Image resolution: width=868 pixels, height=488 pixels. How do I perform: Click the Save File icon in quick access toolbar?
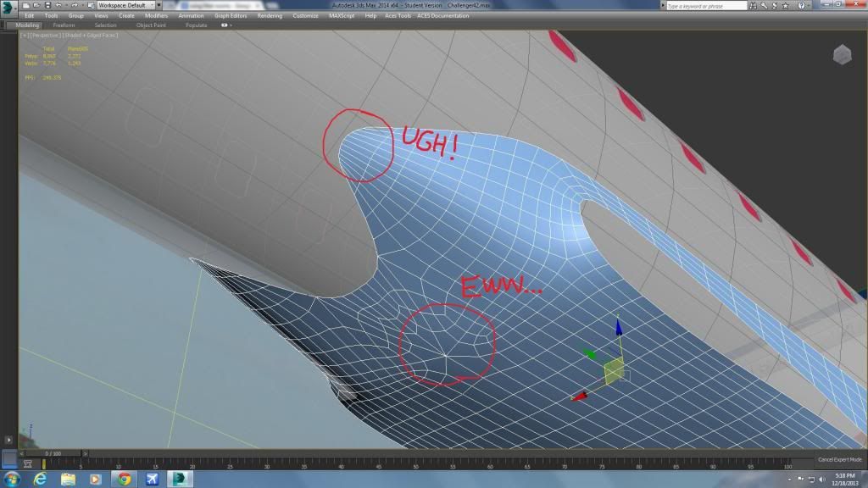click(x=47, y=5)
